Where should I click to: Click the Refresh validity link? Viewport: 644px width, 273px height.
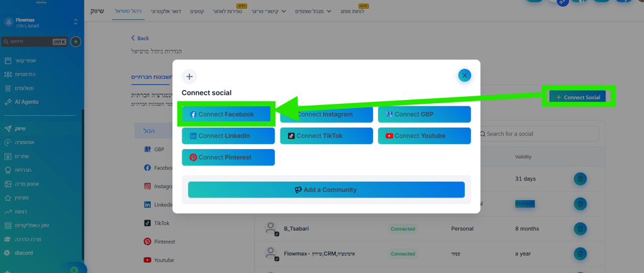tap(525, 204)
